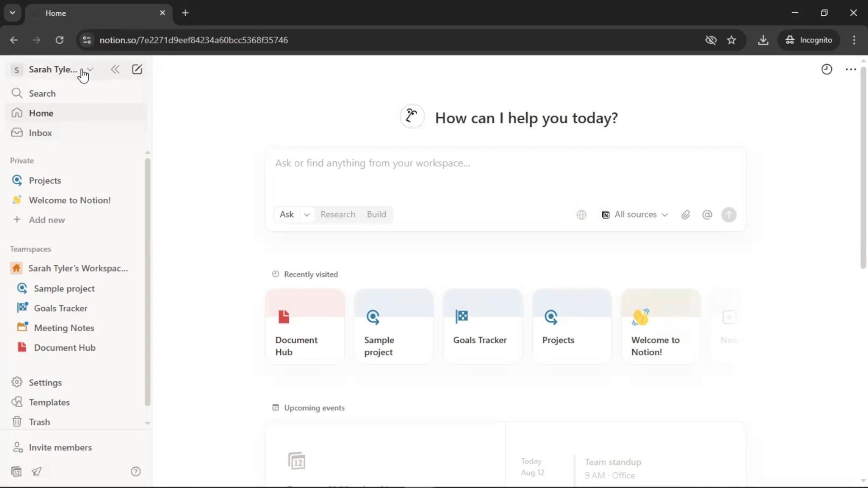
Task: Click the new page compose icon
Action: tap(137, 69)
